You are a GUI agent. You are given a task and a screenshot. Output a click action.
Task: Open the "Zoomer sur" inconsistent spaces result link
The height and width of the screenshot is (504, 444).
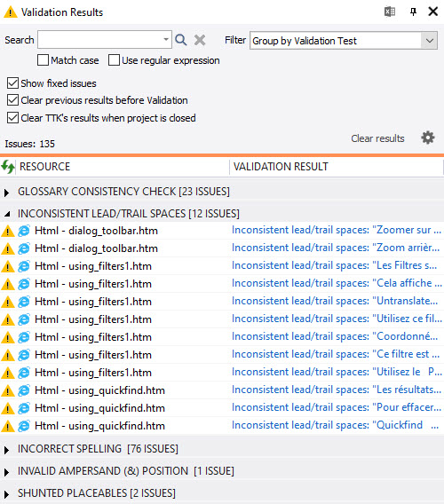337,230
